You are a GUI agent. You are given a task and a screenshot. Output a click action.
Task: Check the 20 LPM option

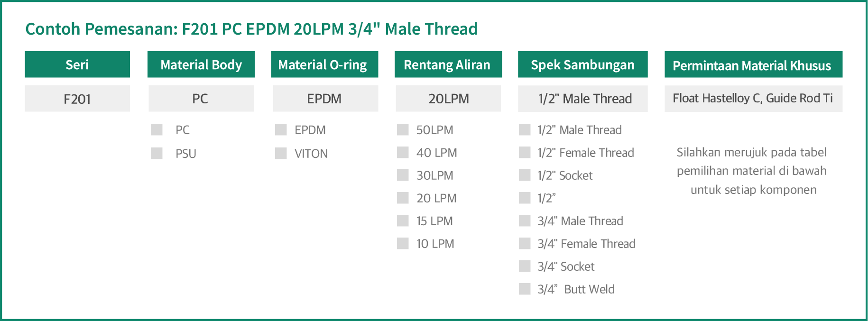[x=403, y=198]
